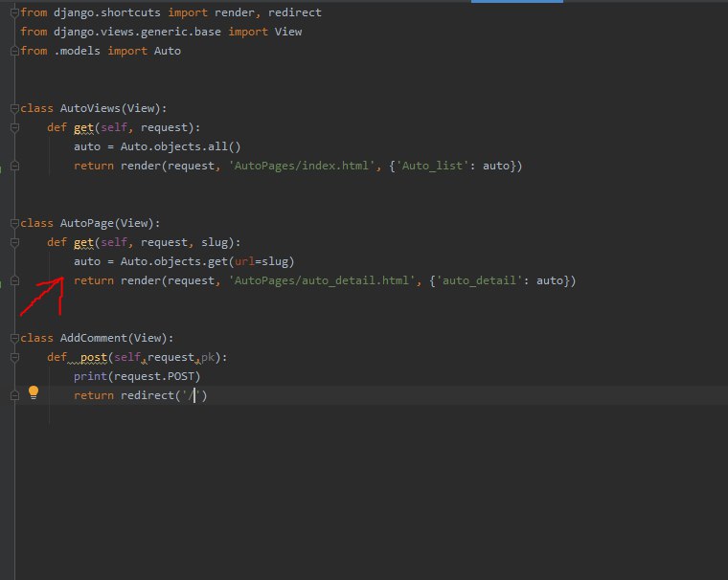Click the greyed-out 'pk' parameter
Viewport: 728px width, 580px height.
click(208, 357)
